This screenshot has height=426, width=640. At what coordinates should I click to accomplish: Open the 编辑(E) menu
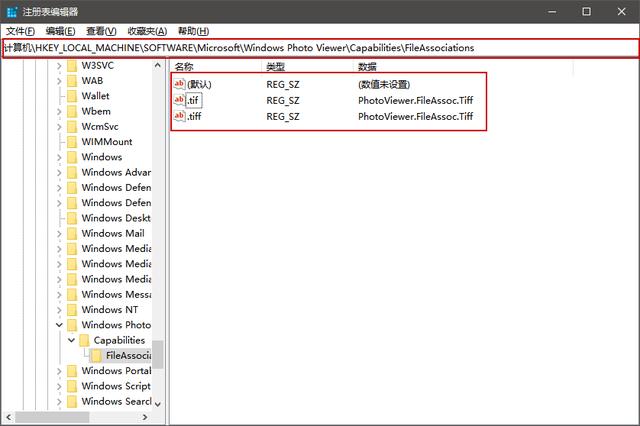click(x=60, y=31)
